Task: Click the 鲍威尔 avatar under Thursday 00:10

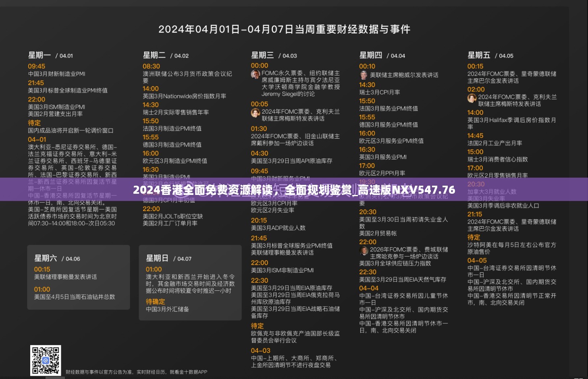Action: pyautogui.click(x=364, y=75)
